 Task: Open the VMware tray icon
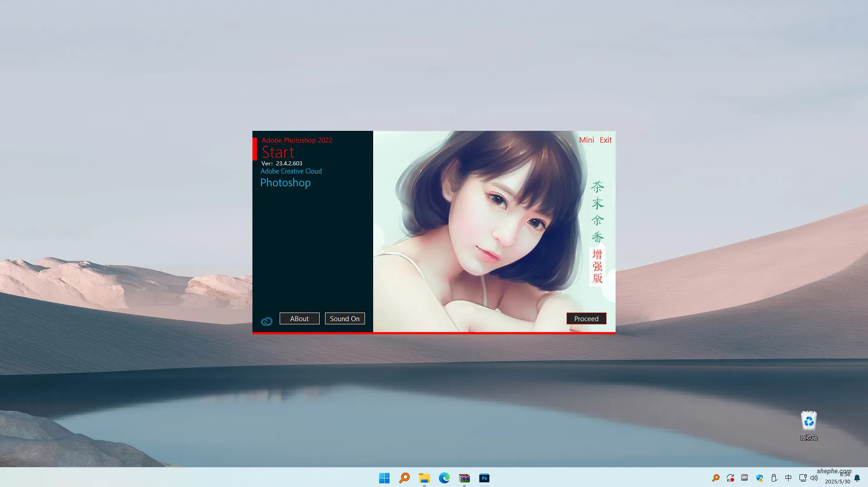pyautogui.click(x=745, y=478)
